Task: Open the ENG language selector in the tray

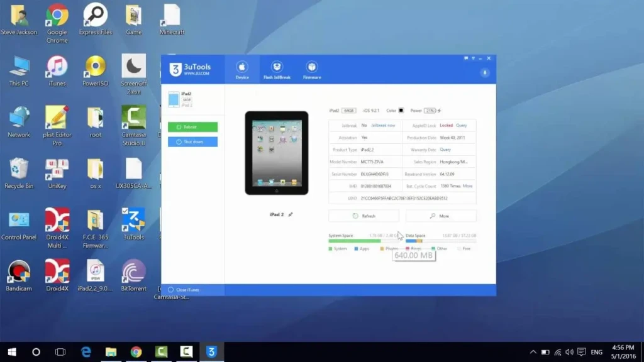Action: (596, 352)
